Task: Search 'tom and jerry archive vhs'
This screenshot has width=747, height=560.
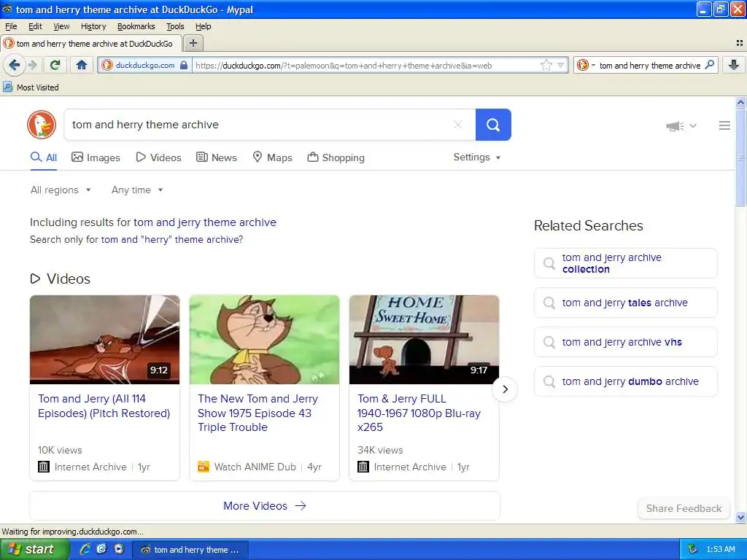Action: (x=625, y=342)
